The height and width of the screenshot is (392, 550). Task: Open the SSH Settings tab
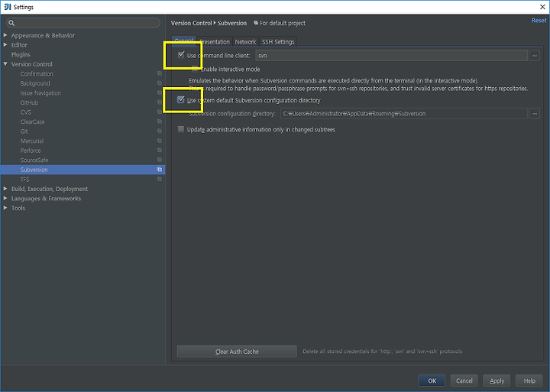tap(278, 41)
